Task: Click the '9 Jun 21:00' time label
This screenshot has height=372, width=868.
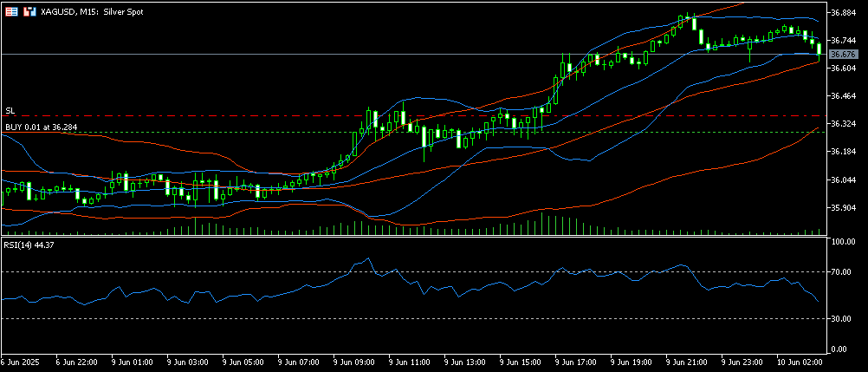Action: 686,362
